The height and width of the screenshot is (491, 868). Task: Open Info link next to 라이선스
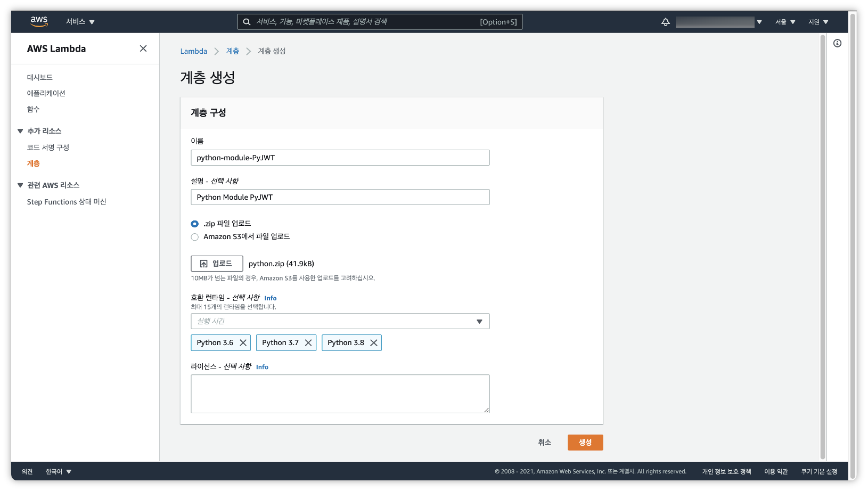(262, 367)
